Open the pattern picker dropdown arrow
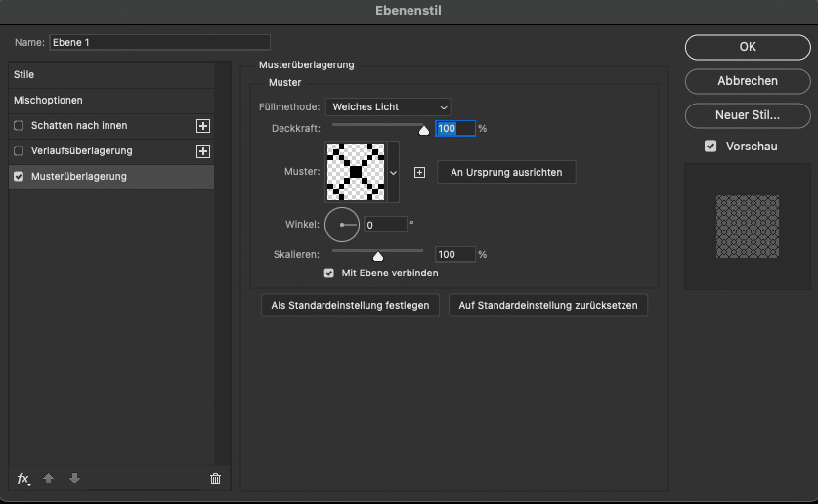This screenshot has width=818, height=504. 393,173
